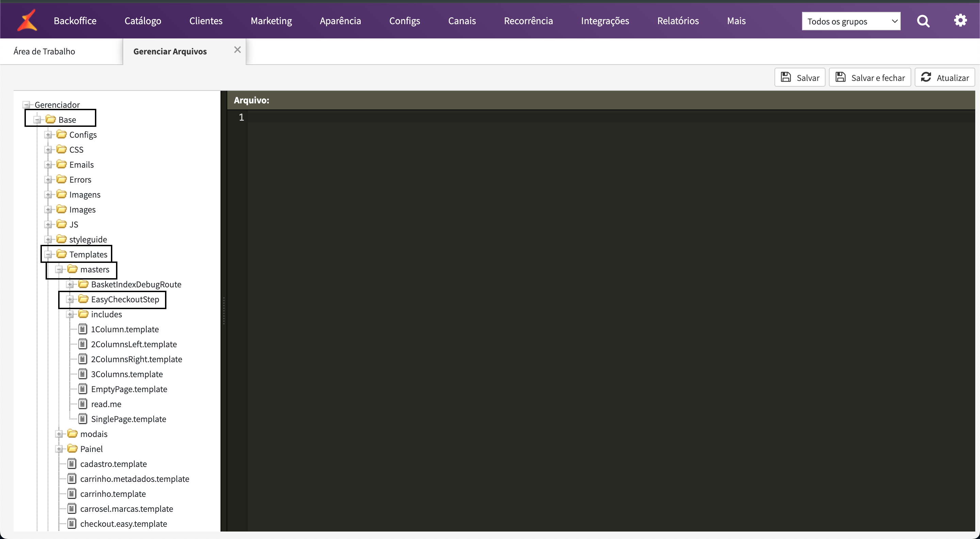Open the search magnifier icon

923,21
